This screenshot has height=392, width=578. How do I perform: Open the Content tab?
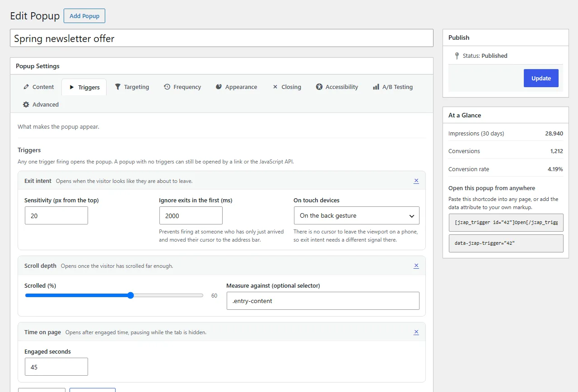[x=38, y=87]
